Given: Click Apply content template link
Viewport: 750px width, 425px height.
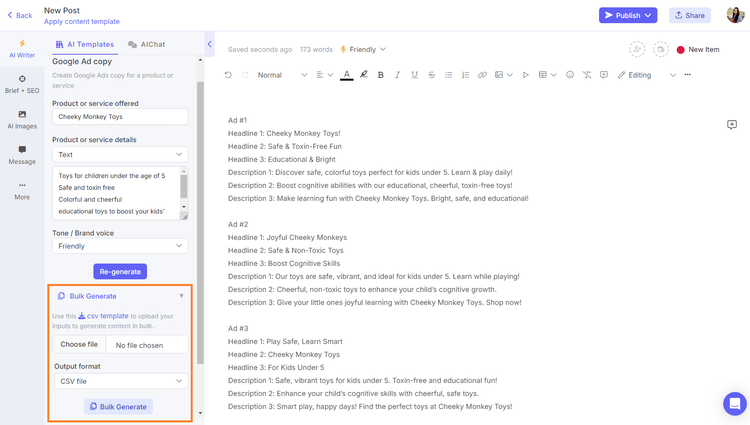Looking at the screenshot, I should tap(82, 22).
